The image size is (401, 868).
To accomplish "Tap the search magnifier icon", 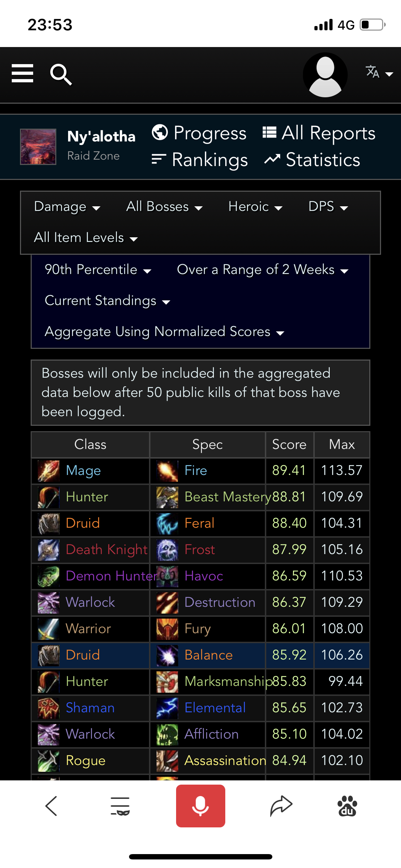I will [x=61, y=74].
